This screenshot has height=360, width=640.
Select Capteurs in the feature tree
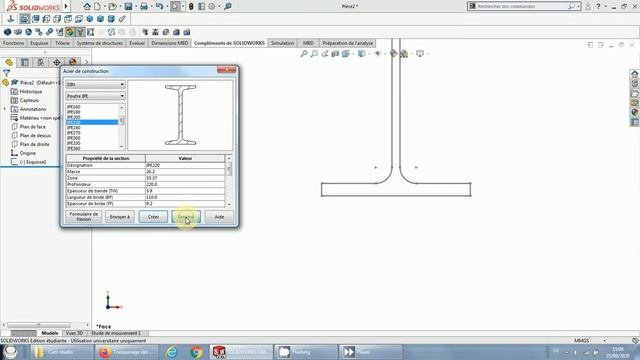[29, 100]
